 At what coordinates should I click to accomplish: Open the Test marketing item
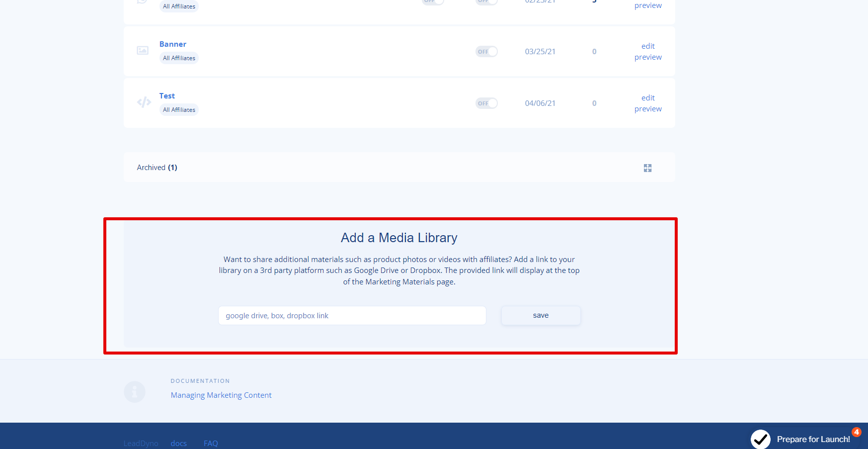tap(167, 96)
